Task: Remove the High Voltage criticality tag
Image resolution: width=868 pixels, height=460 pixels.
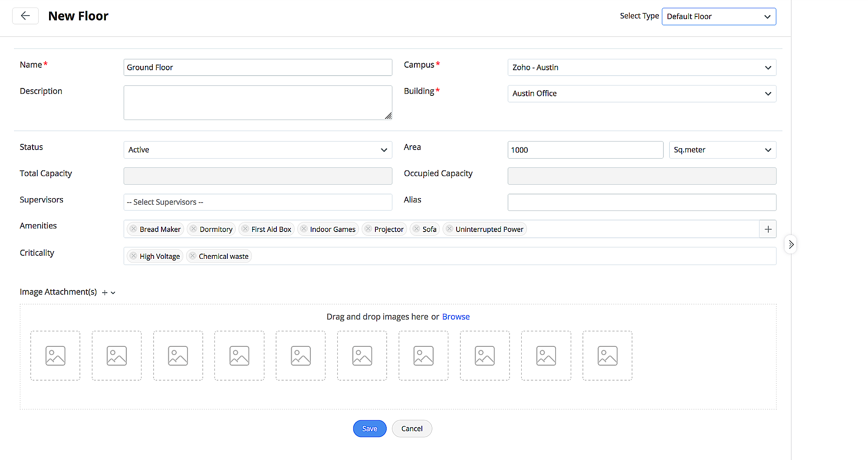Action: tap(134, 256)
